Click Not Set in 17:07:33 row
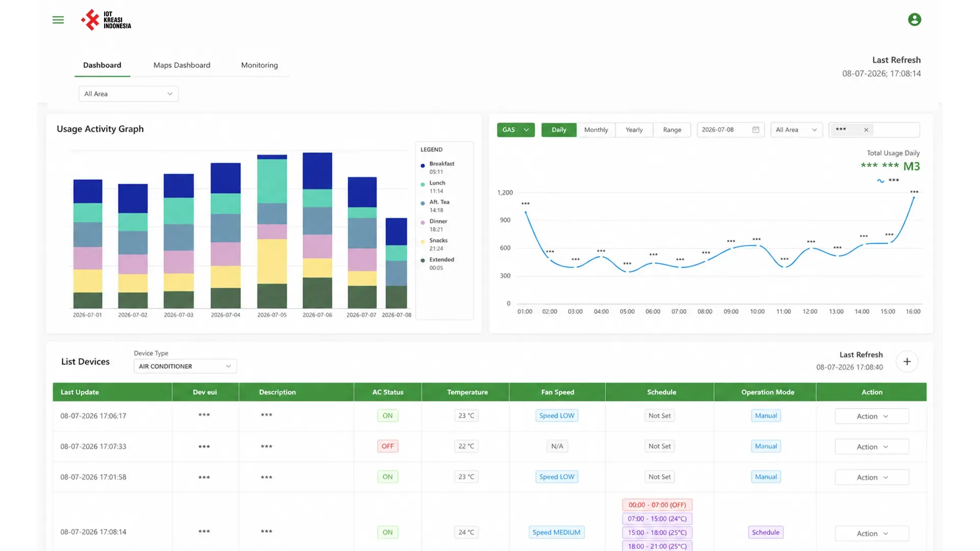 [659, 446]
